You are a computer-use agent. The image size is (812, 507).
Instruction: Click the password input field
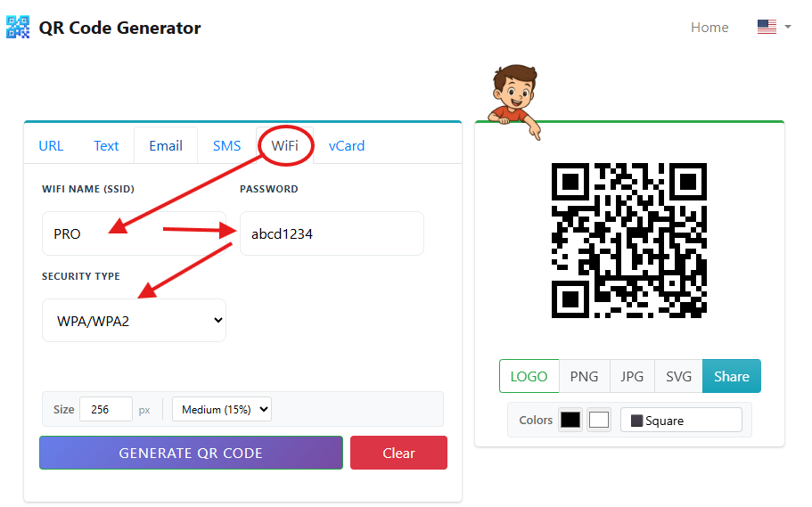click(332, 233)
